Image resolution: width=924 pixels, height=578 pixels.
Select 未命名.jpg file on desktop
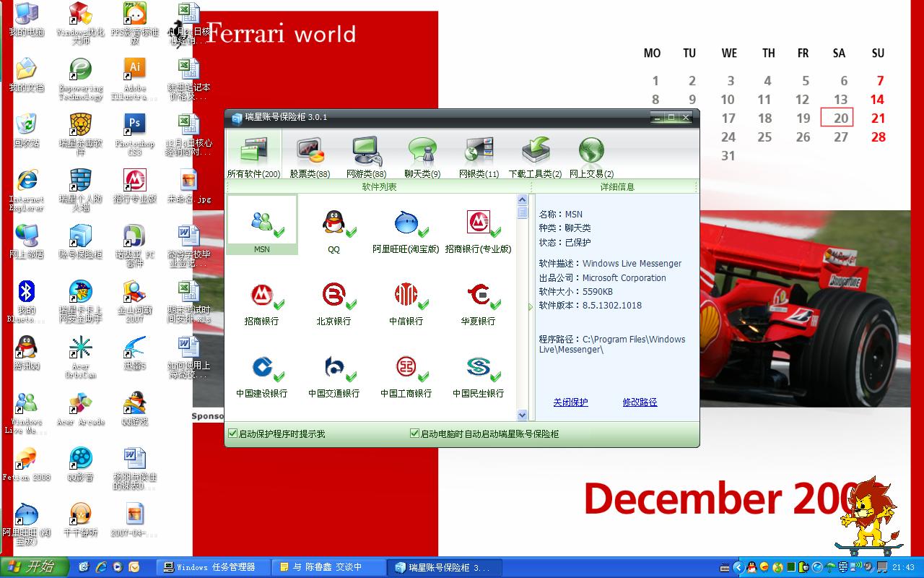tap(189, 186)
